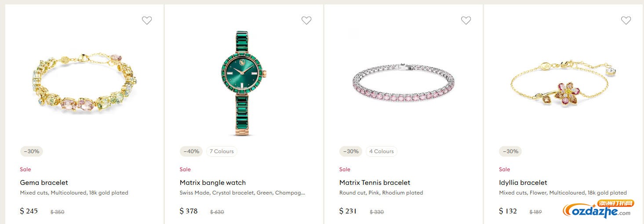
Task: Open Matrix Tennis bracelet title link
Action: tap(375, 183)
